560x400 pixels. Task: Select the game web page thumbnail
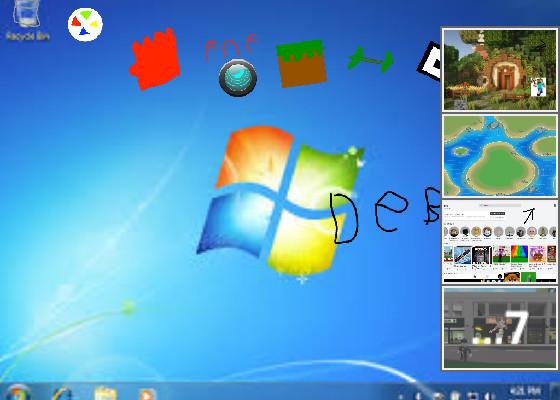[500, 241]
